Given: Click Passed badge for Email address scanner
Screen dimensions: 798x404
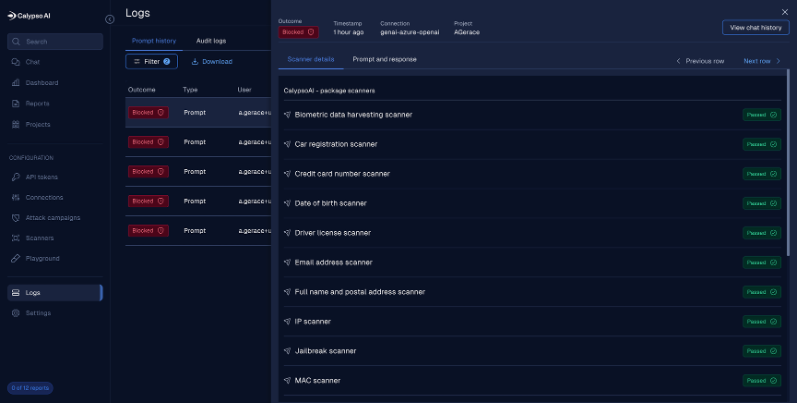Looking at the screenshot, I should pos(761,263).
